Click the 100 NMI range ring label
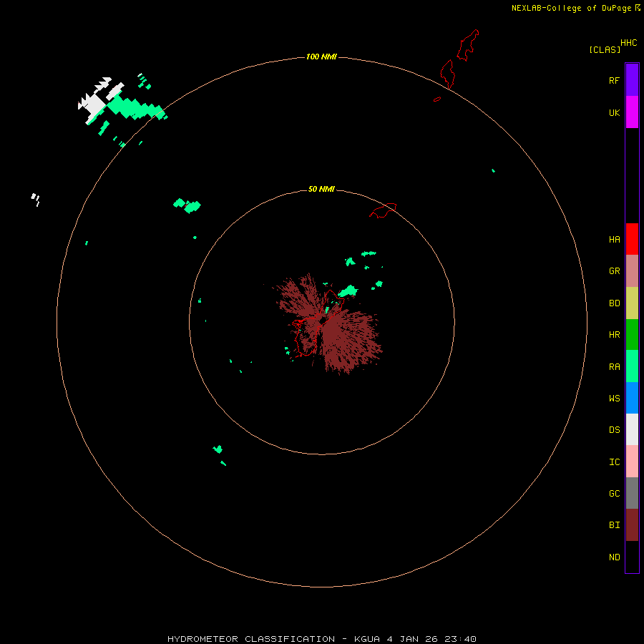This screenshot has width=644, height=644. (321, 57)
